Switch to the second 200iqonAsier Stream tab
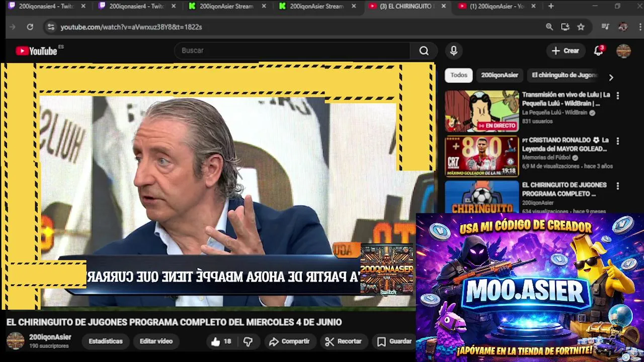This screenshot has height=362, width=644. pyautogui.click(x=317, y=6)
